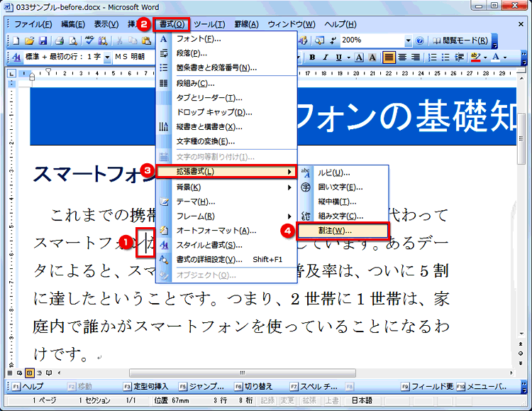Open the zoom 200% dropdown arrow
The height and width of the screenshot is (411, 532).
(x=408, y=40)
